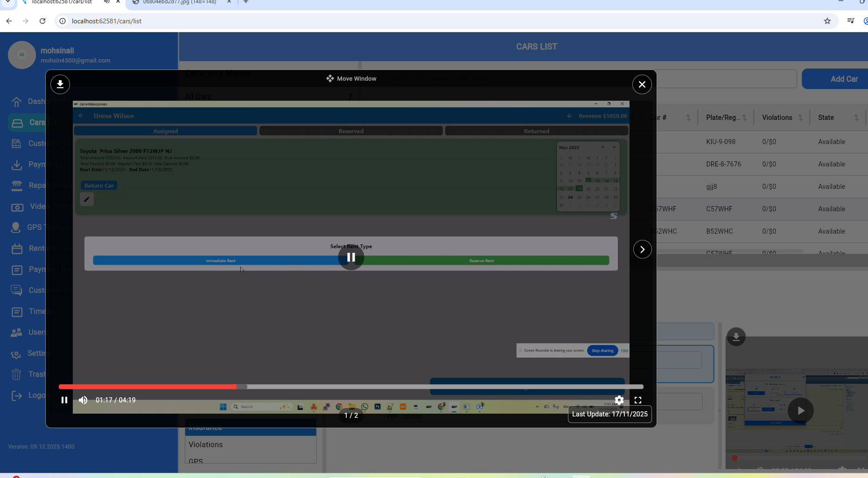
Task: Pause the video with the center pause button
Action: pos(351,257)
